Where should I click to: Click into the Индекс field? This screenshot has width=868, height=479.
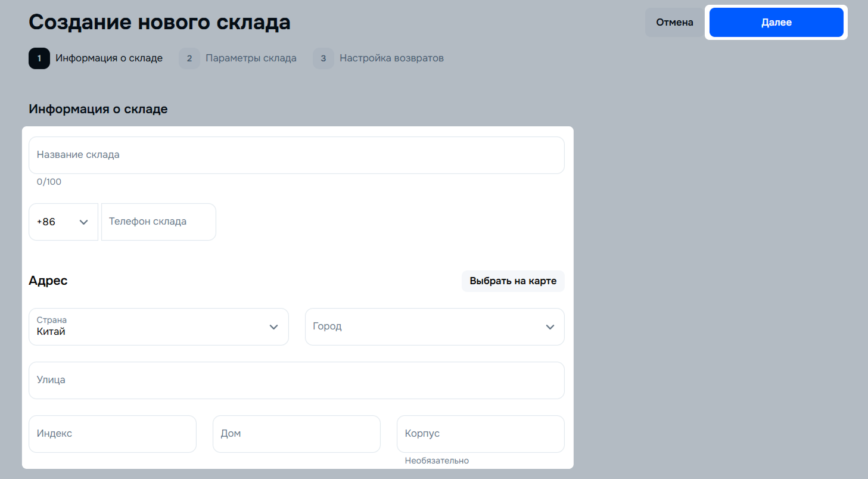113,434
